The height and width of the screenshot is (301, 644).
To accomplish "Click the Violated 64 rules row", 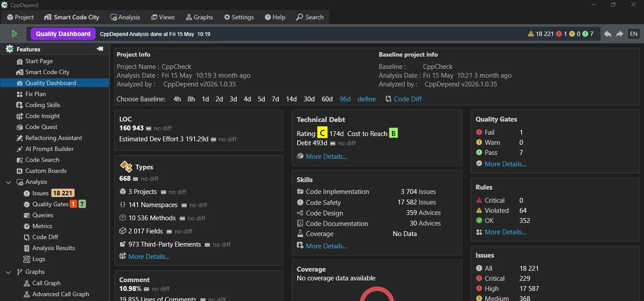I will point(501,211).
